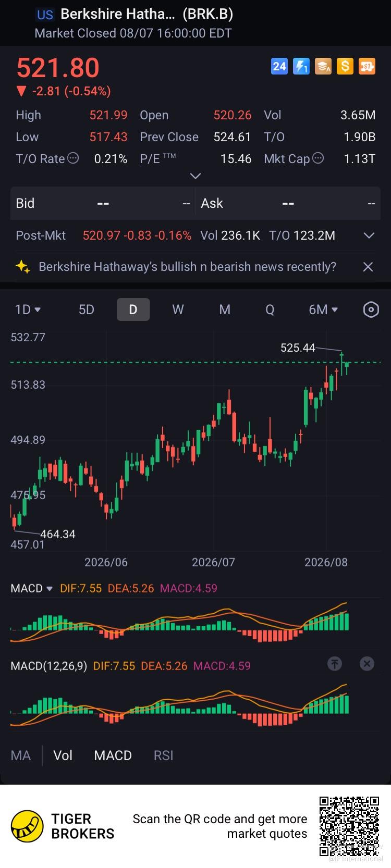
Task: Expand the Post-Mkt row chevron
Action: [x=369, y=235]
